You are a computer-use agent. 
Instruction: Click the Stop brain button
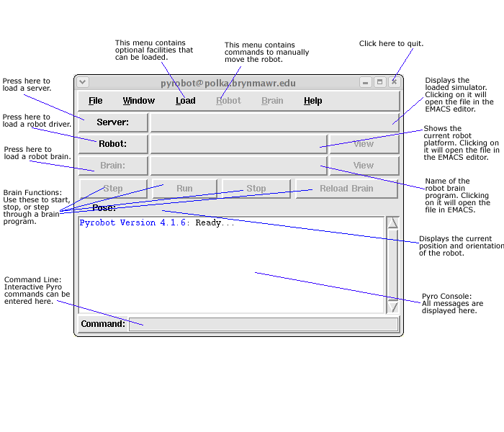256,189
